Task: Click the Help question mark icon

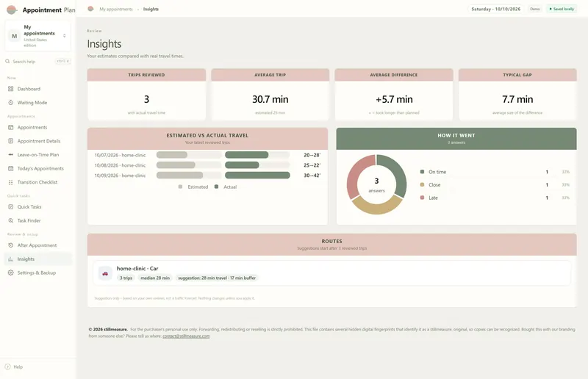Action: (x=7, y=367)
